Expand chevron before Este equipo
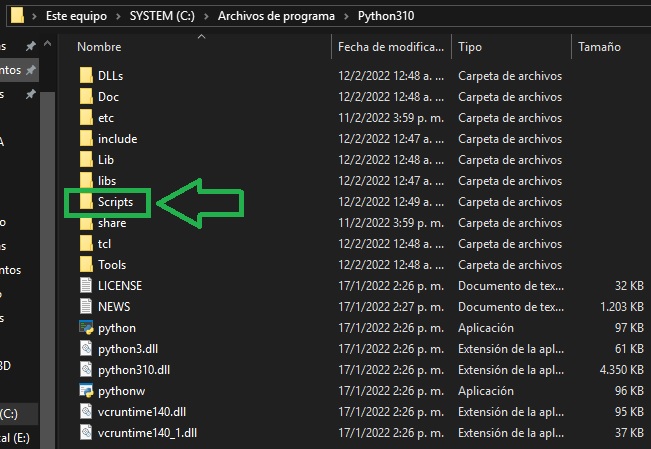651x449 pixels. [34, 16]
